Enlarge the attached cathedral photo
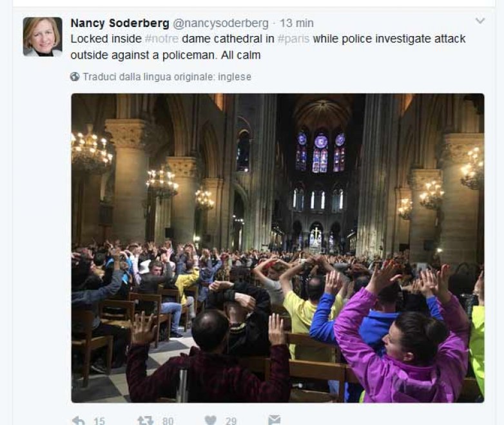 coord(278,248)
